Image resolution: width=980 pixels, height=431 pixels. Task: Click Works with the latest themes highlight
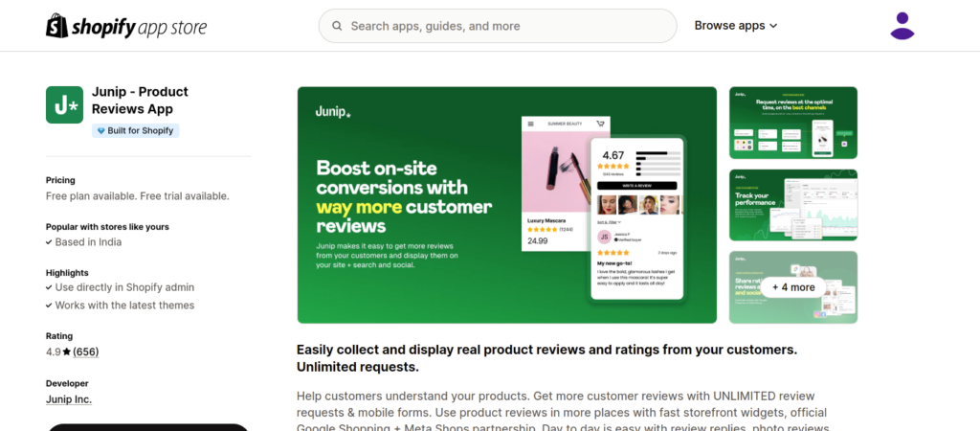[x=124, y=306]
